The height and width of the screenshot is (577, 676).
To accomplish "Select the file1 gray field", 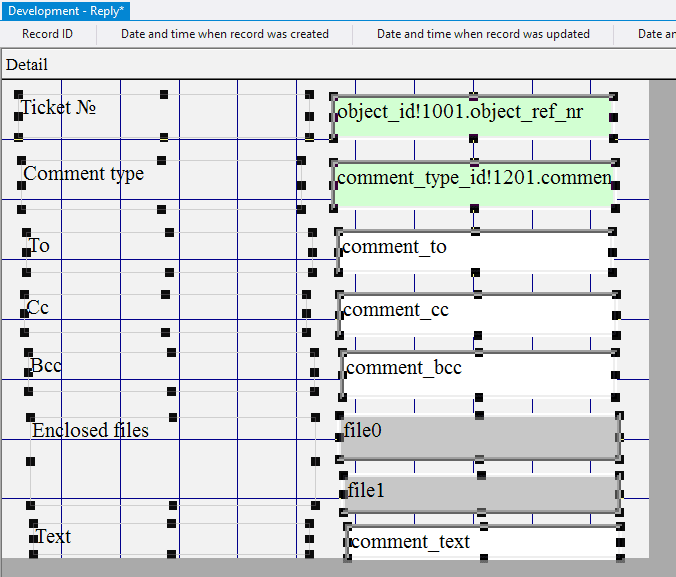I will (x=482, y=493).
